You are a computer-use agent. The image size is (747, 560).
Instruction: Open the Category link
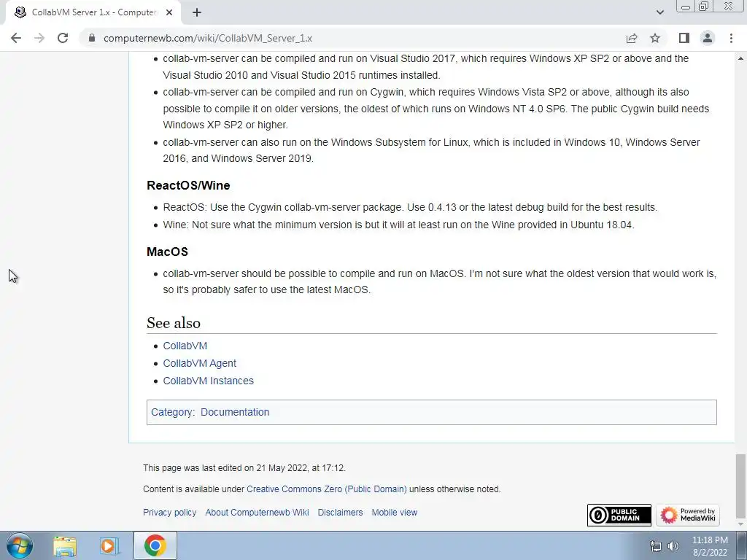coord(172,413)
